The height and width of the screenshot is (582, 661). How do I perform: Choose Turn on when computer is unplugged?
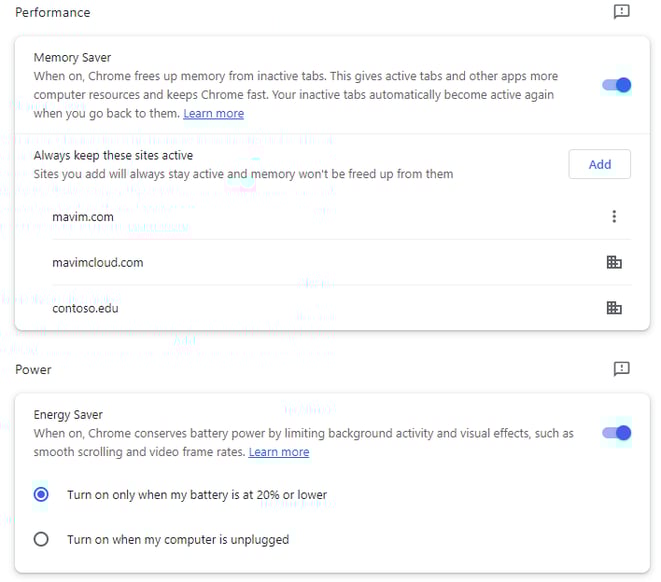tap(41, 539)
